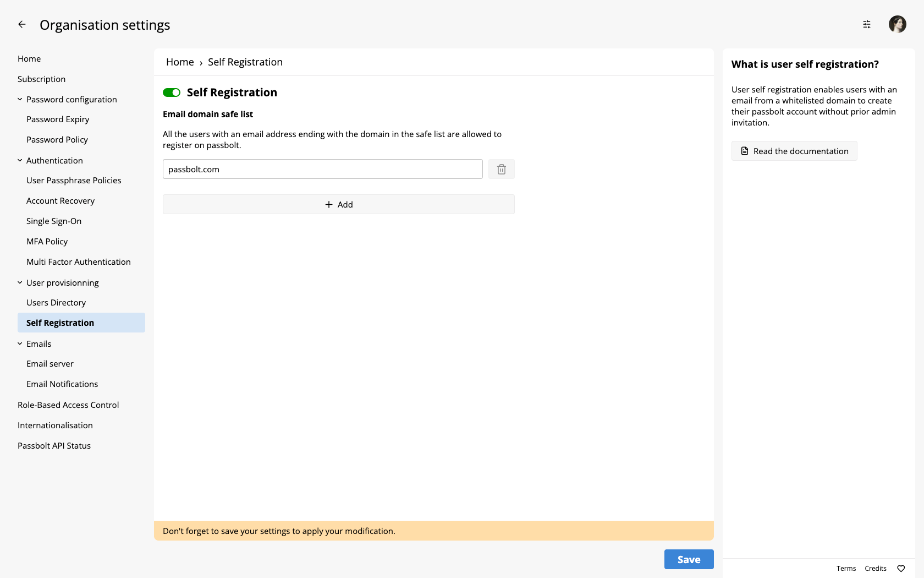
Task: Save the settings
Action: 689,559
